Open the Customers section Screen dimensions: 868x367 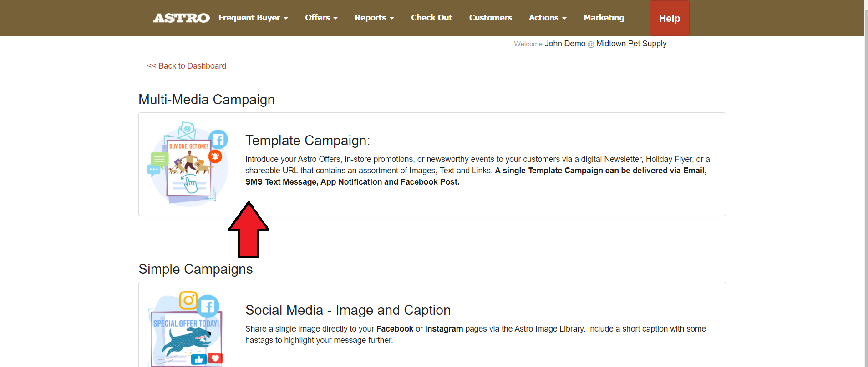pos(490,18)
